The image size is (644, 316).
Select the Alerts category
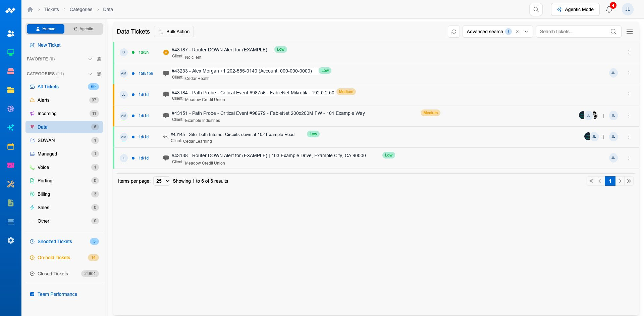click(64, 100)
